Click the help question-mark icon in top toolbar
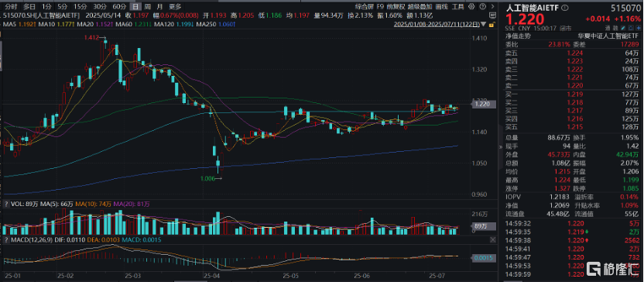 482,6
